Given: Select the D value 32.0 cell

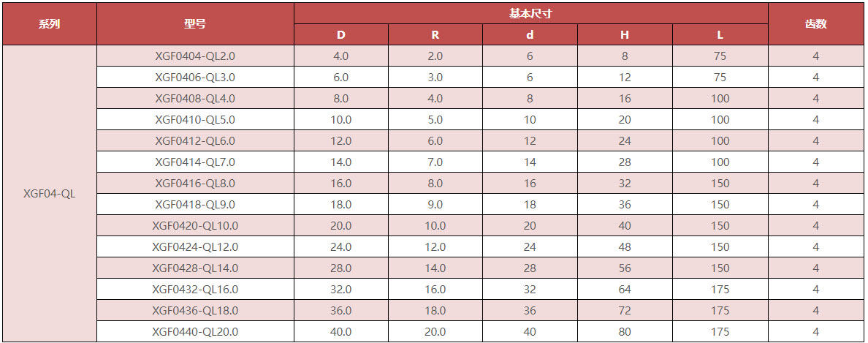Looking at the screenshot, I should click(x=341, y=289).
